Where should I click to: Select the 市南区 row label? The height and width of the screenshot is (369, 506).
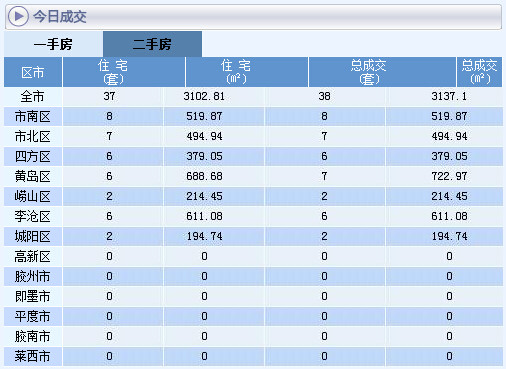point(32,117)
